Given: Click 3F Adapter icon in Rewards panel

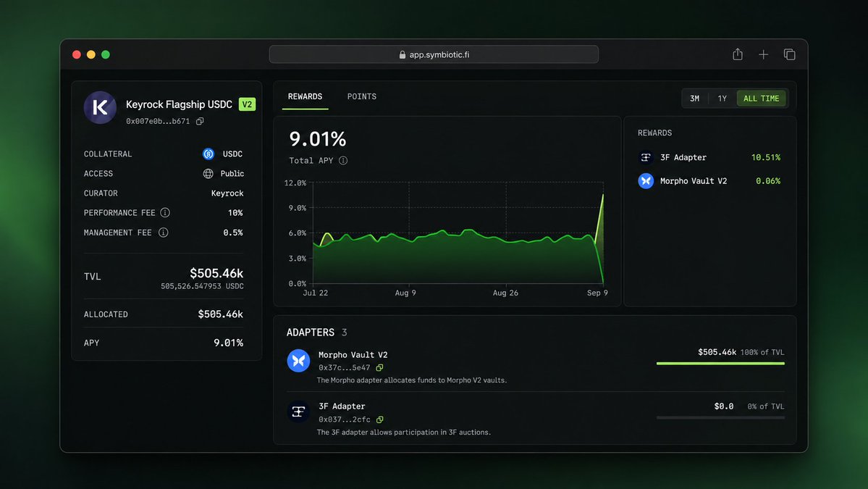Looking at the screenshot, I should point(646,157).
